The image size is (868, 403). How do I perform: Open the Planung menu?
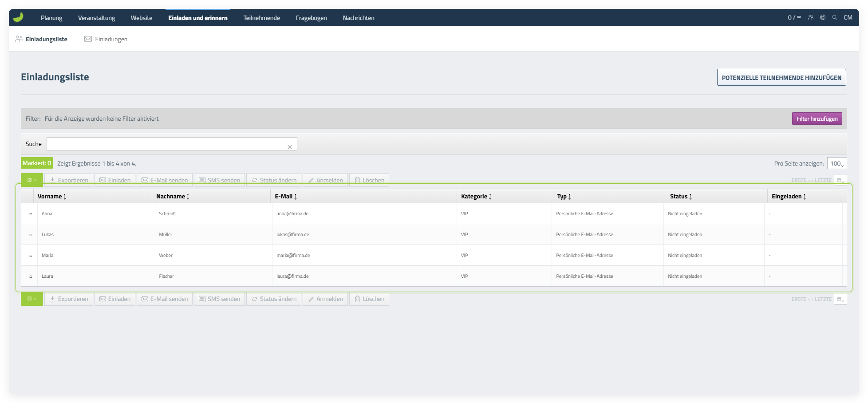tap(51, 18)
